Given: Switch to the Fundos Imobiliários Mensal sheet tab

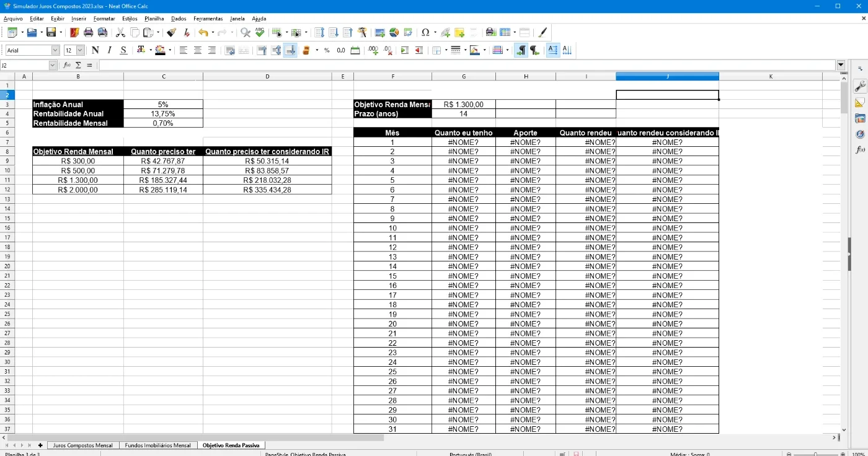Looking at the screenshot, I should [158, 445].
